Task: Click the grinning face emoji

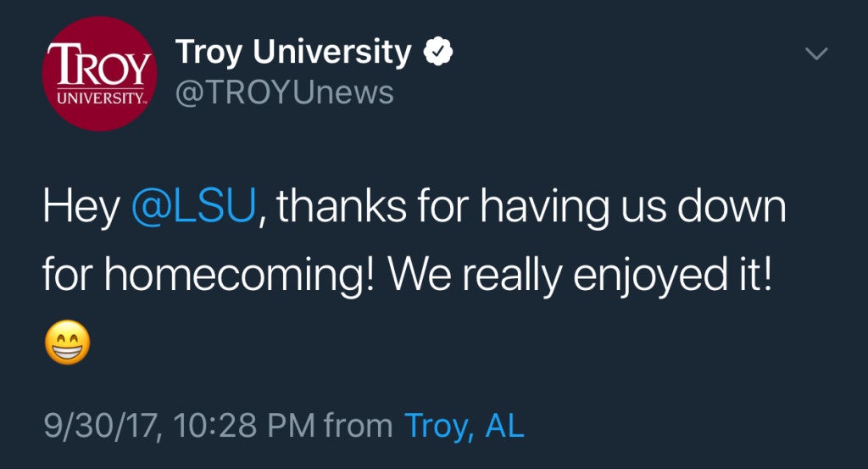Action: click(67, 342)
